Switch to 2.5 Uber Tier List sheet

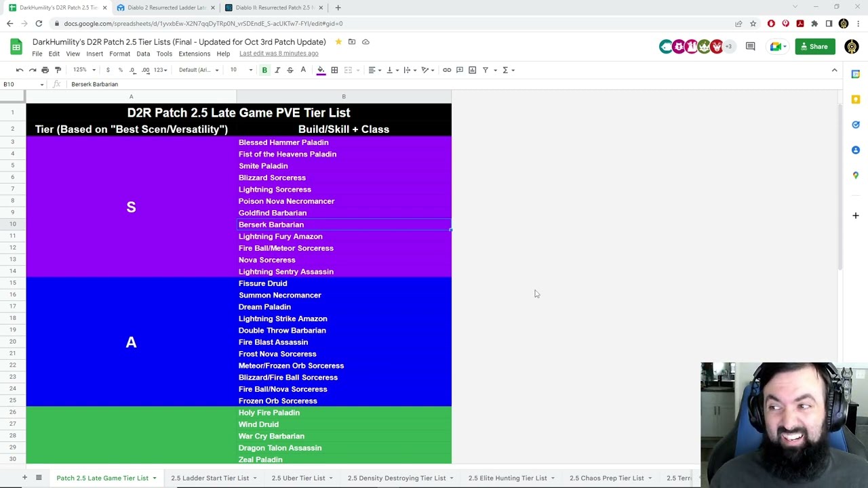(298, 478)
